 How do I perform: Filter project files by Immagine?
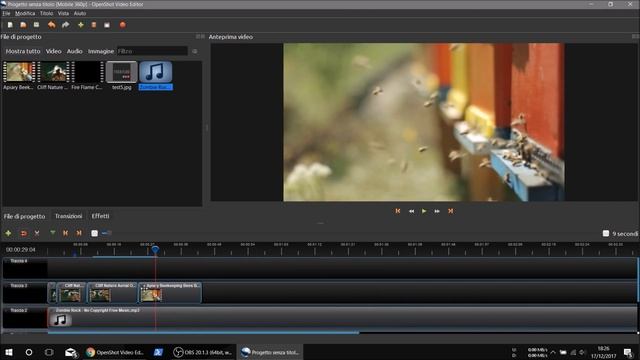coord(101,51)
